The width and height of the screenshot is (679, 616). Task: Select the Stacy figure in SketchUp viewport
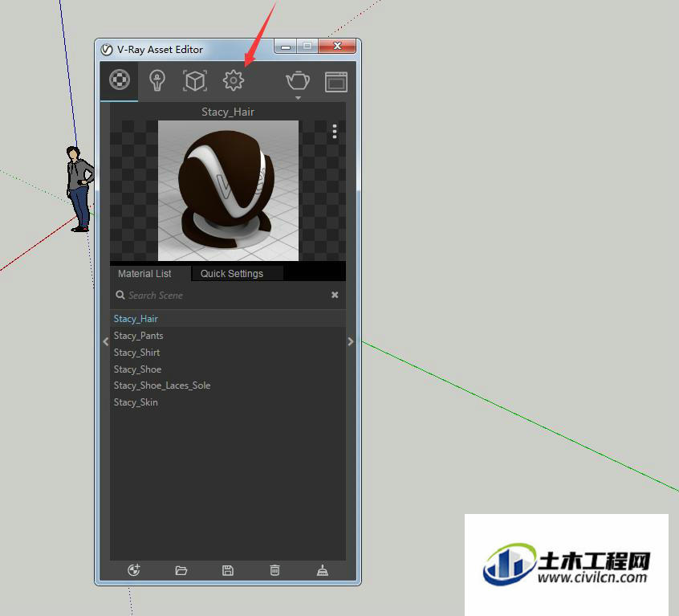click(x=79, y=189)
